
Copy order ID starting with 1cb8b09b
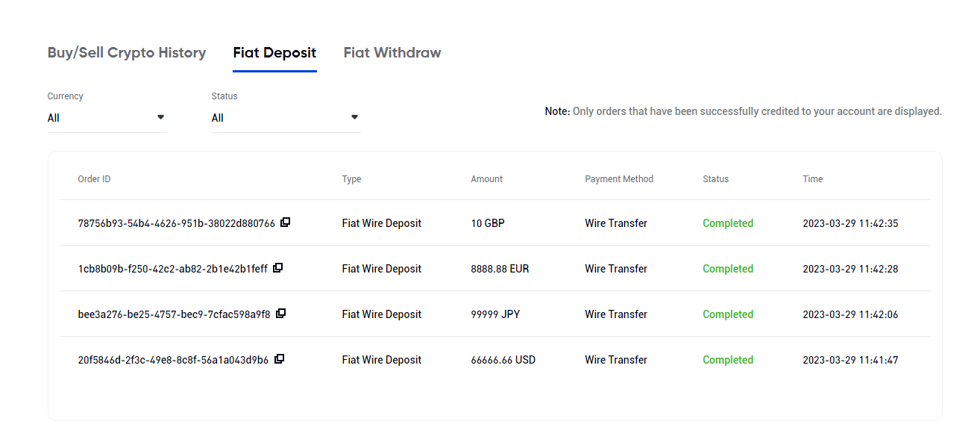point(277,268)
